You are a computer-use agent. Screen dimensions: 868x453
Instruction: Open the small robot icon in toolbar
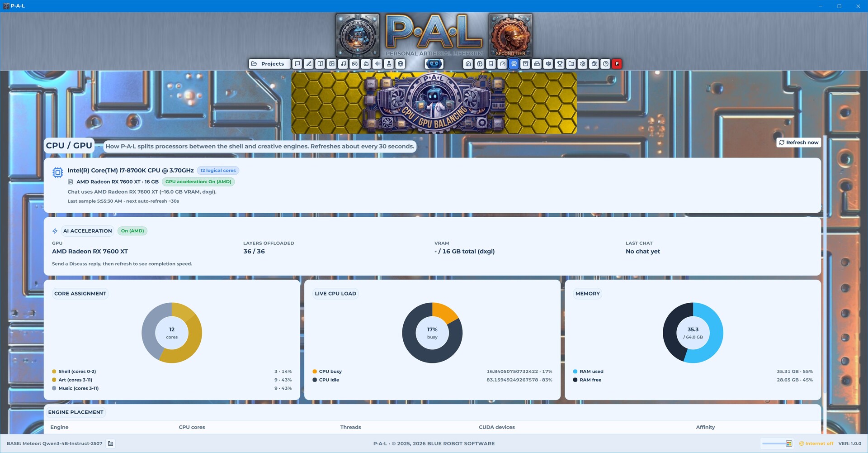click(366, 64)
